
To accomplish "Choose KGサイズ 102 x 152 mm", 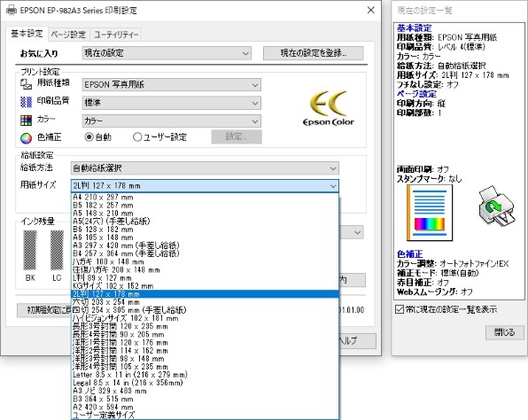I will 205,286.
